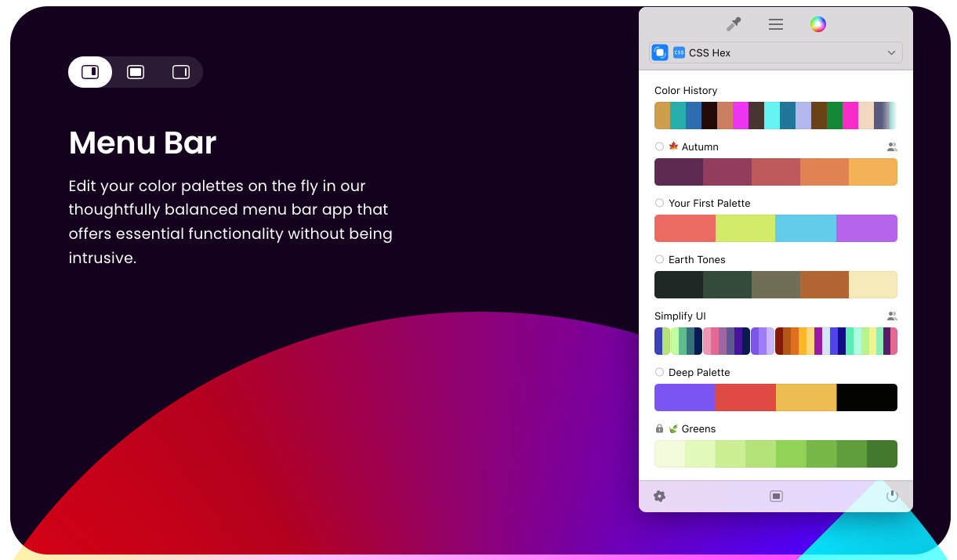Viewport: 957px width, 560px height.
Task: Pick the coral swatch in Your First Palette
Action: 685,228
